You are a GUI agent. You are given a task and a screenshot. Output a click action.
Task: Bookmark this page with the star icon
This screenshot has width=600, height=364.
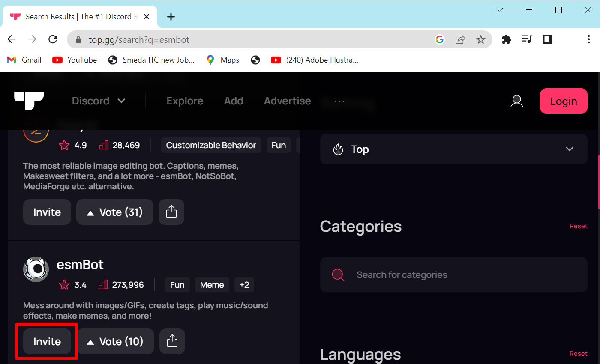pyautogui.click(x=481, y=39)
